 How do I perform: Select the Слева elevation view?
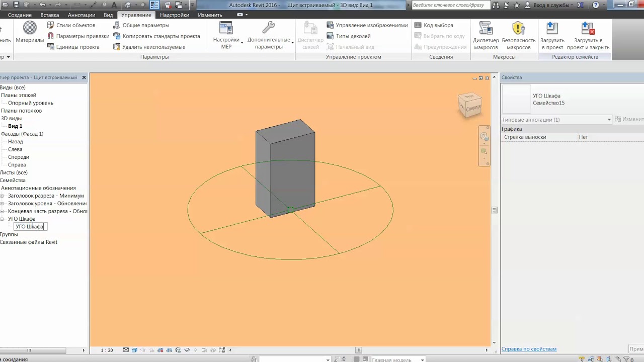[15, 149]
